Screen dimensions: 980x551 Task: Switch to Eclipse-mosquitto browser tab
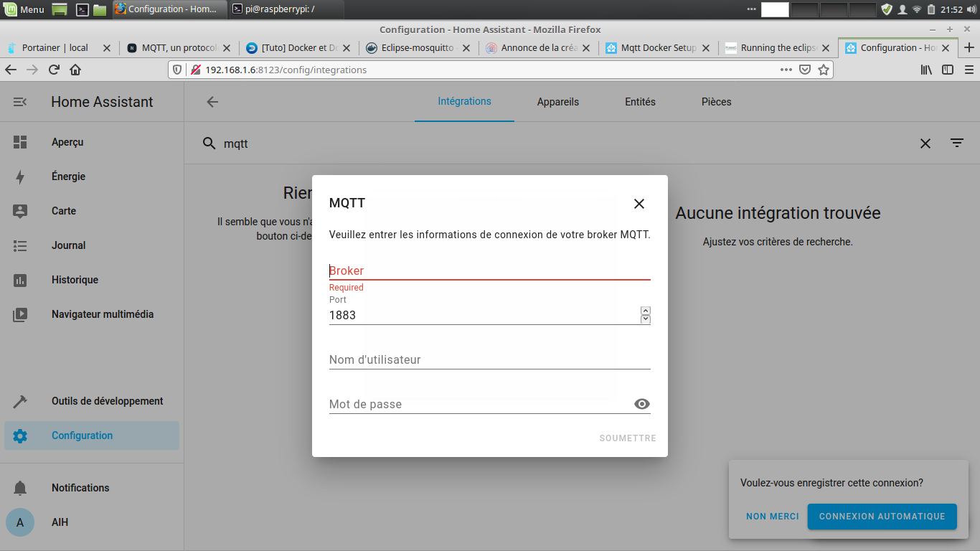(416, 48)
